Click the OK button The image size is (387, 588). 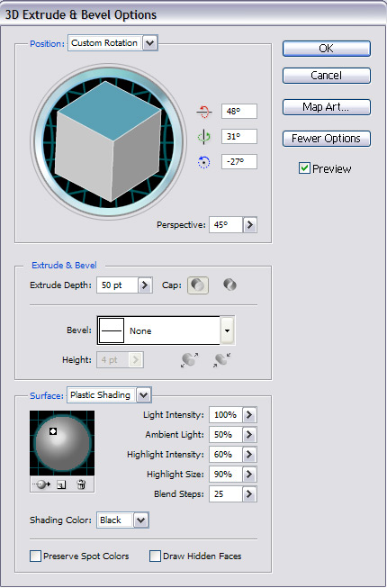click(327, 49)
